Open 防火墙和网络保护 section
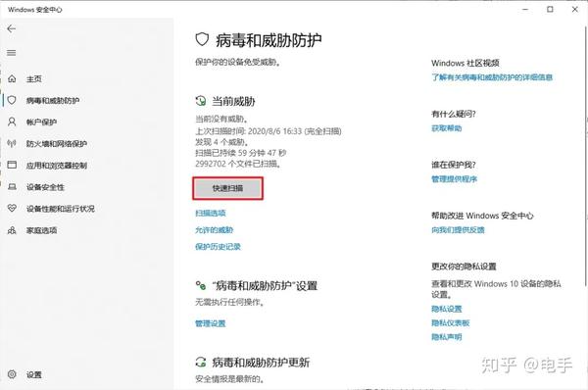This screenshot has width=588, height=390. [x=57, y=144]
